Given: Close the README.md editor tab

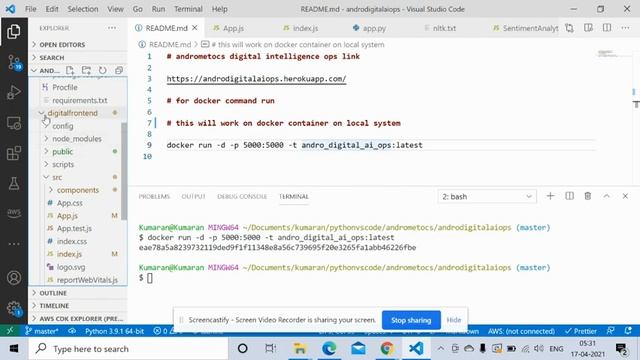Looking at the screenshot, I should coord(195,28).
